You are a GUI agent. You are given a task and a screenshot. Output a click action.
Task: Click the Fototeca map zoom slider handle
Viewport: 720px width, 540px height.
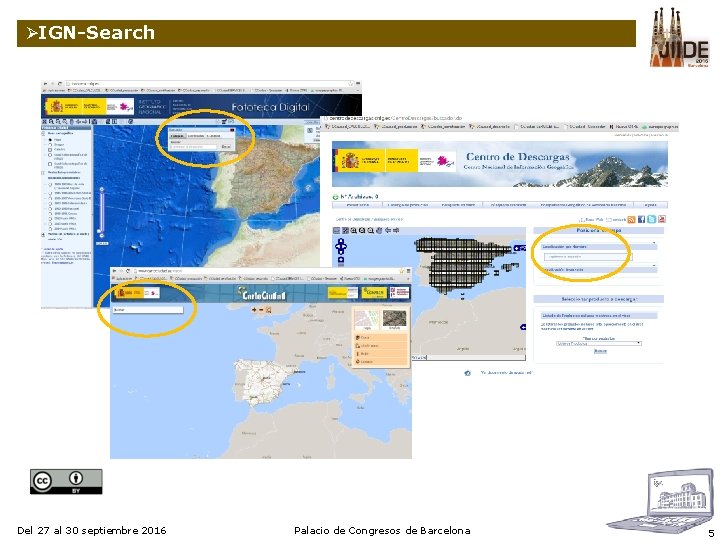[x=99, y=231]
